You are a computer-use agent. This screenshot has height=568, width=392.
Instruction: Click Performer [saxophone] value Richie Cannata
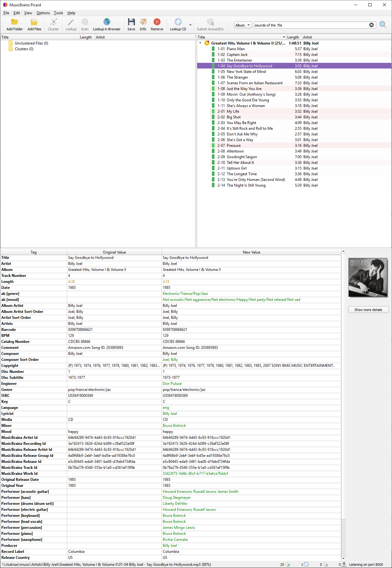point(175,540)
